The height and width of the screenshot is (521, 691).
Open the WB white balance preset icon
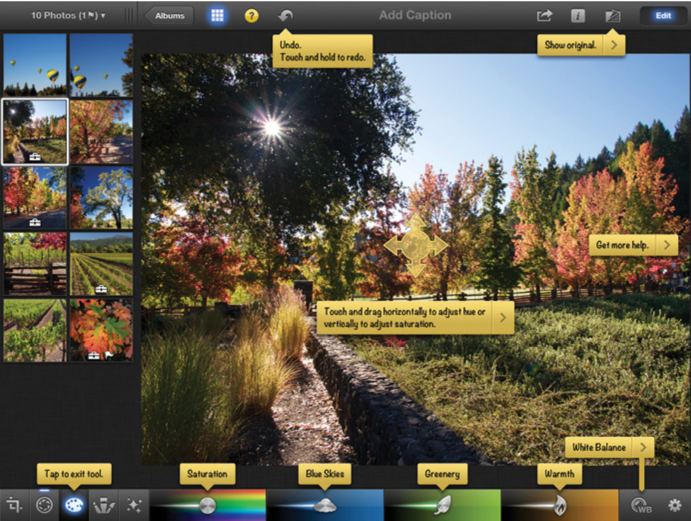pos(642,505)
